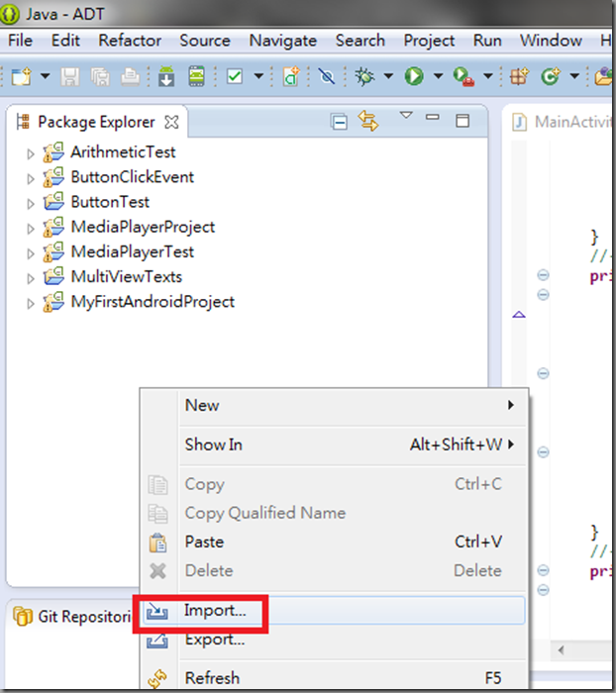
Task: Click the Run External Tools icon
Action: 463,77
